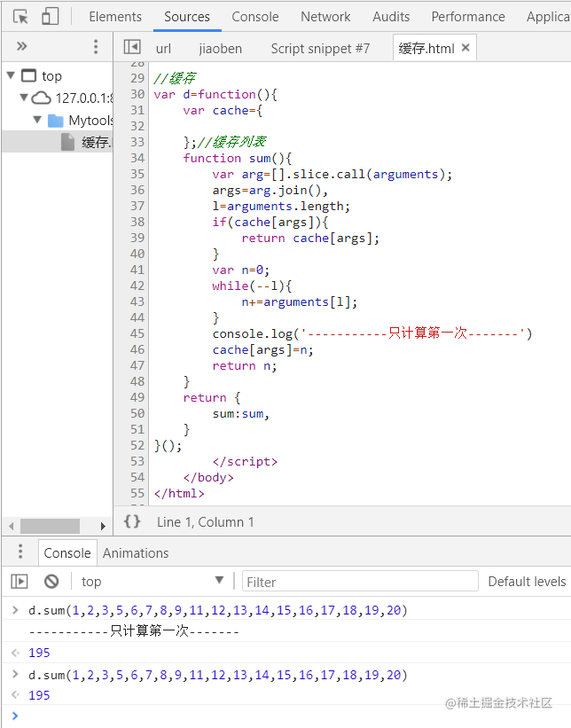
Task: Click the Line 1, Column 1 status text
Action: (205, 522)
